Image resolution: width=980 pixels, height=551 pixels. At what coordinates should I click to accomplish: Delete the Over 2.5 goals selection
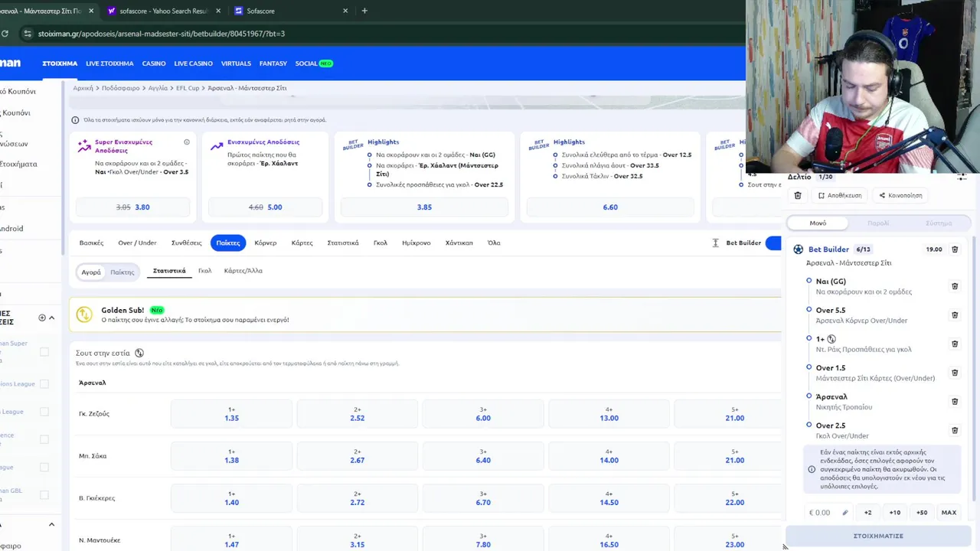955,430
